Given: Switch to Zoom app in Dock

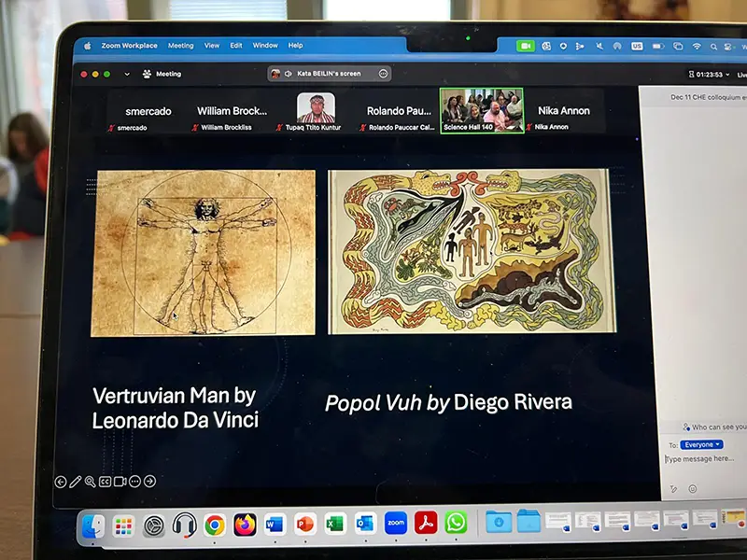Looking at the screenshot, I should click(395, 523).
